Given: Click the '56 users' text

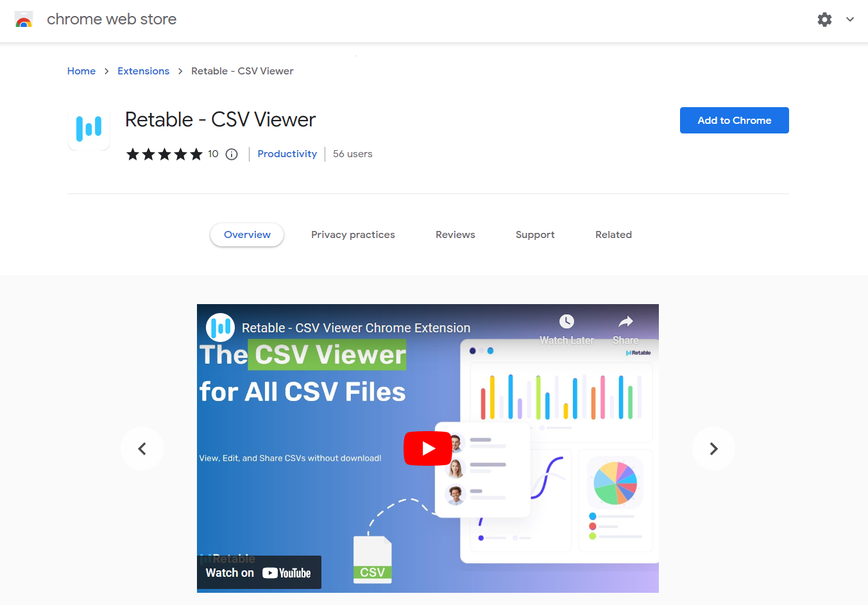Looking at the screenshot, I should 352,154.
